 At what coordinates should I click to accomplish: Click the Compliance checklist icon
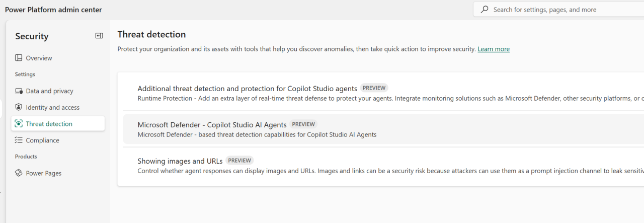coord(19,140)
